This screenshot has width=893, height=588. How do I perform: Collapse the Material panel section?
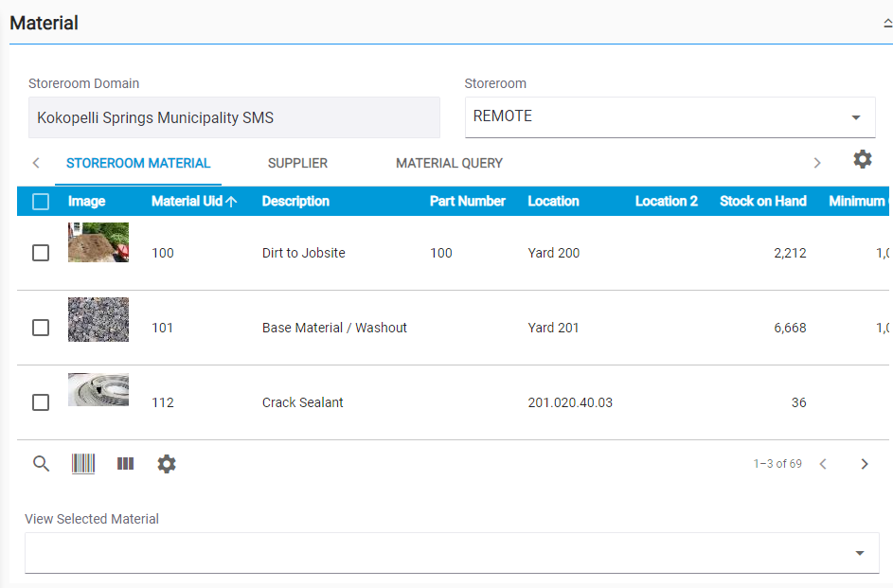point(886,24)
